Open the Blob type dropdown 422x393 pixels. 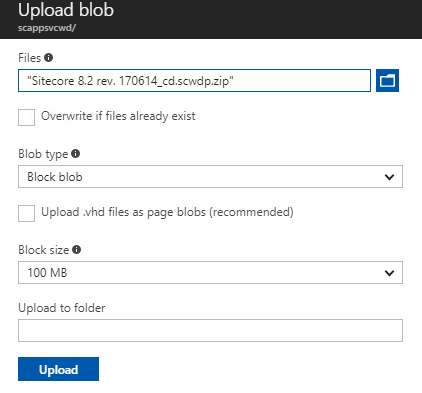click(210, 176)
